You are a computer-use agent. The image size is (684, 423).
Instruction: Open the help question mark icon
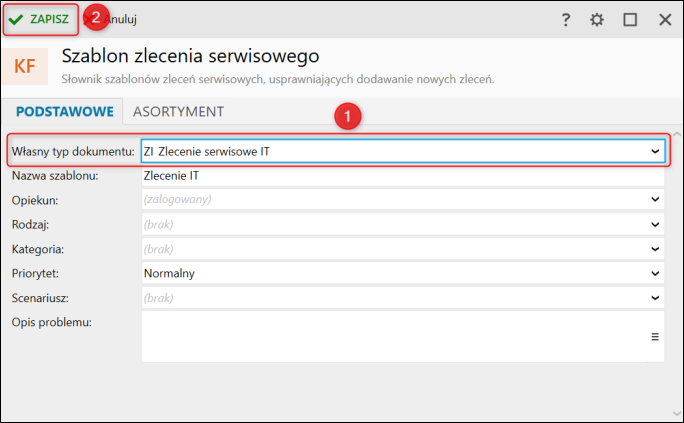(566, 20)
